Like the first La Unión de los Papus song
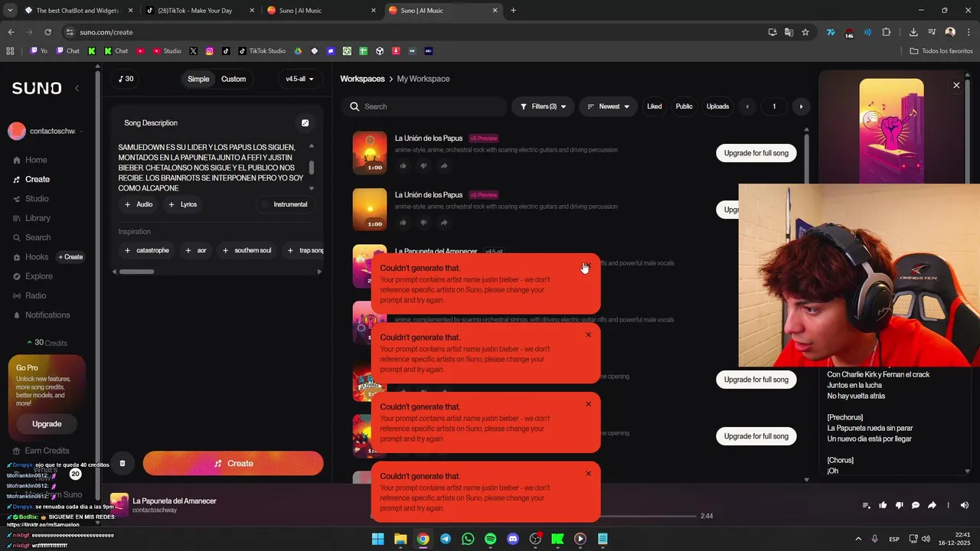 (403, 166)
